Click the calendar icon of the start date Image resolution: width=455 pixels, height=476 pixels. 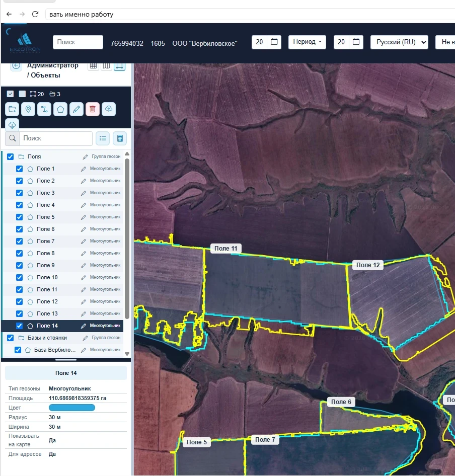coord(274,42)
